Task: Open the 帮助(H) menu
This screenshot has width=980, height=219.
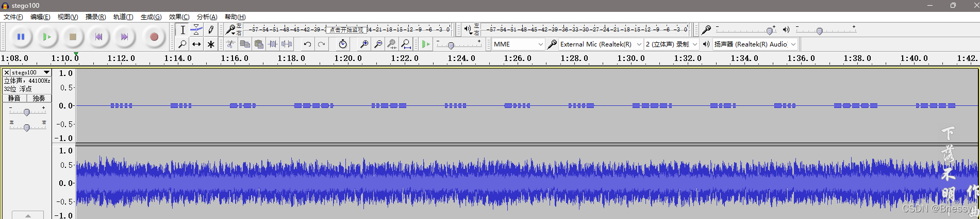Action: [x=235, y=17]
